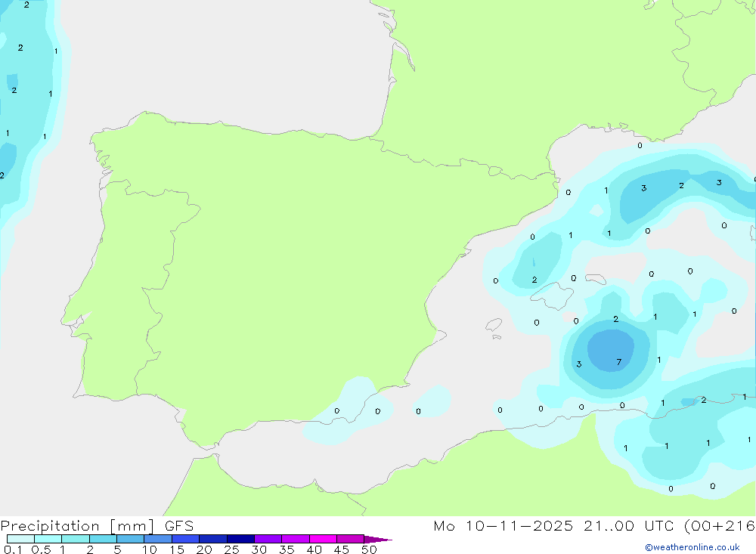Click the '7' precipitation value on map
The height and width of the screenshot is (554, 756).
pyautogui.click(x=619, y=362)
